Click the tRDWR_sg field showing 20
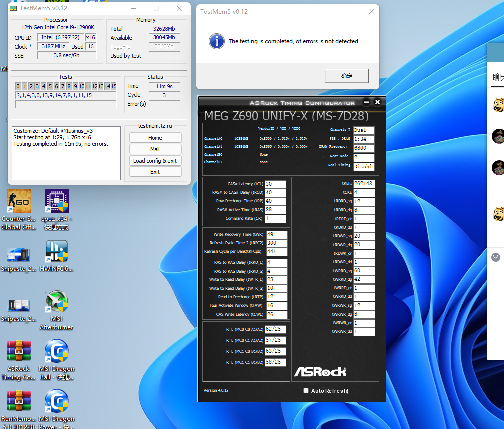 [364, 236]
